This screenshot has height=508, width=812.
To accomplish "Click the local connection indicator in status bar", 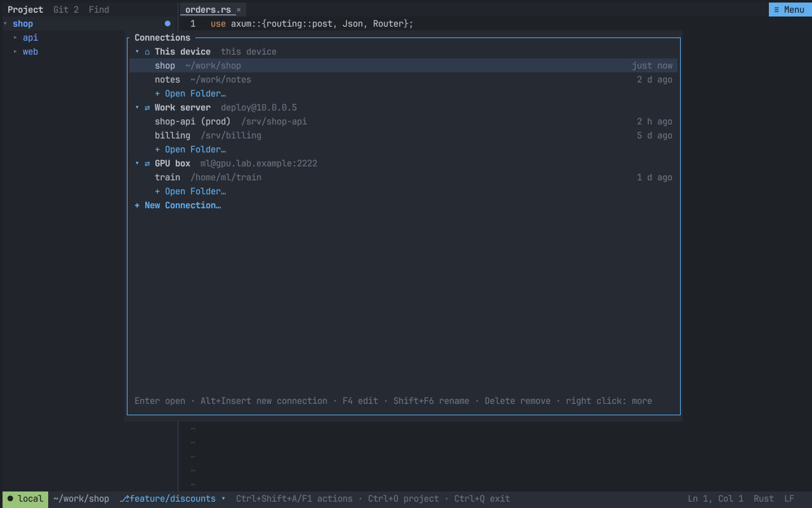I will point(25,498).
